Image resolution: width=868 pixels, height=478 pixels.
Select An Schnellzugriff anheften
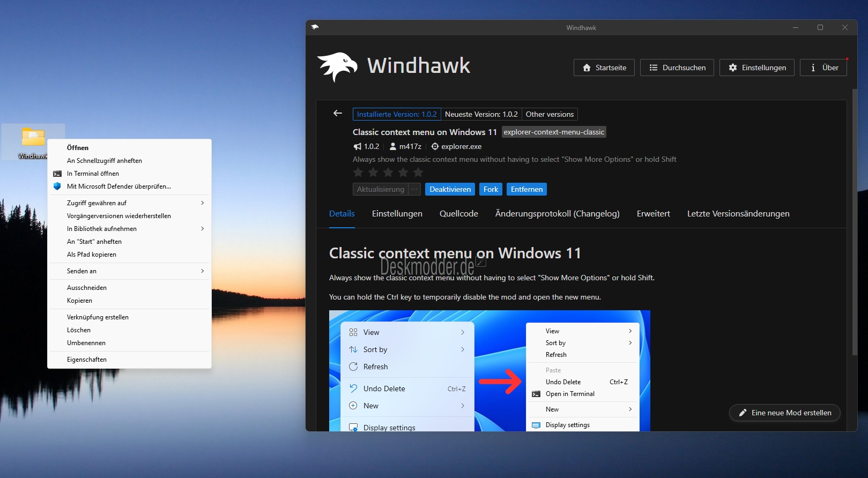point(130,161)
